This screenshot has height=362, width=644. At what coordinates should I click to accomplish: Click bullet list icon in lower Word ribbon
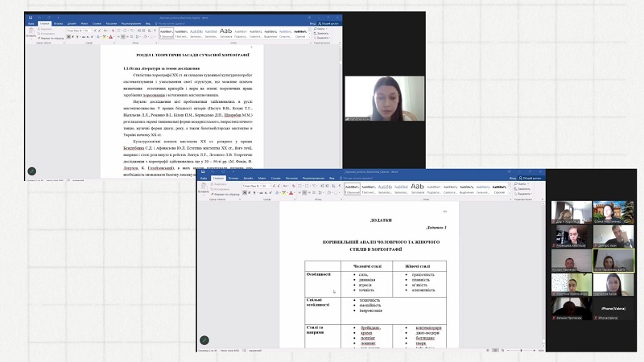[x=299, y=184]
